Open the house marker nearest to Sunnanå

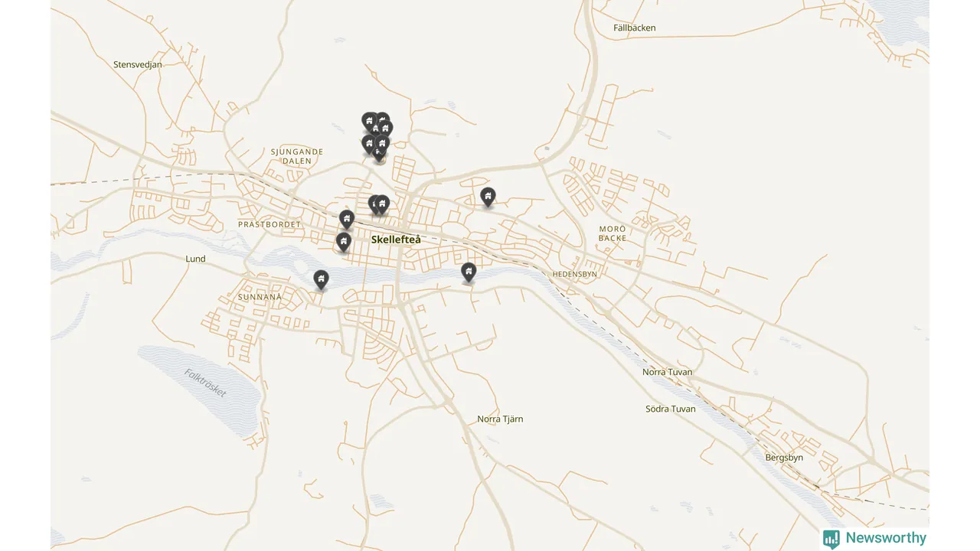(x=321, y=279)
